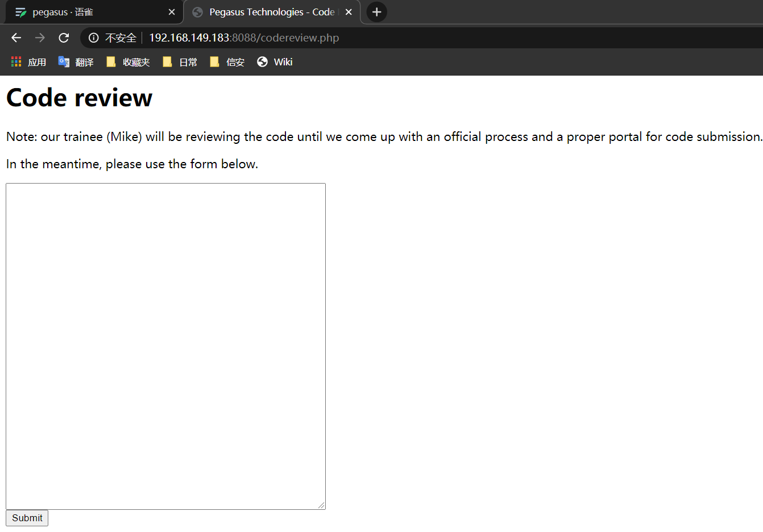The height and width of the screenshot is (532, 763).
Task: Open the 收藏夹 bookmark folder
Action: click(128, 62)
